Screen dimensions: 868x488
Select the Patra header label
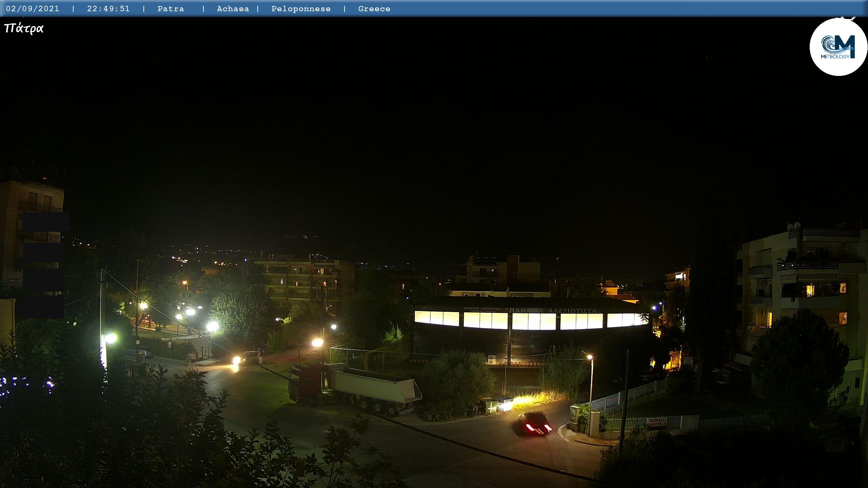coord(171,9)
